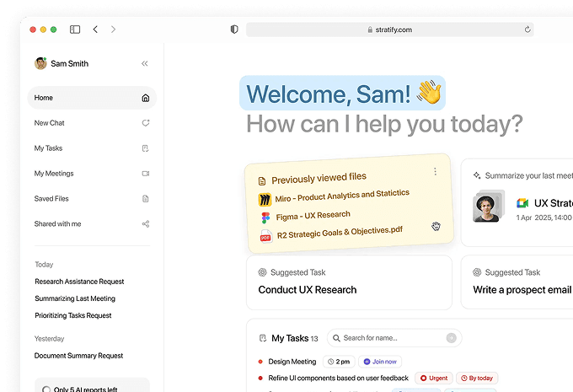573x392 pixels.
Task: Select Conduct UX Research suggested task
Action: point(308,290)
